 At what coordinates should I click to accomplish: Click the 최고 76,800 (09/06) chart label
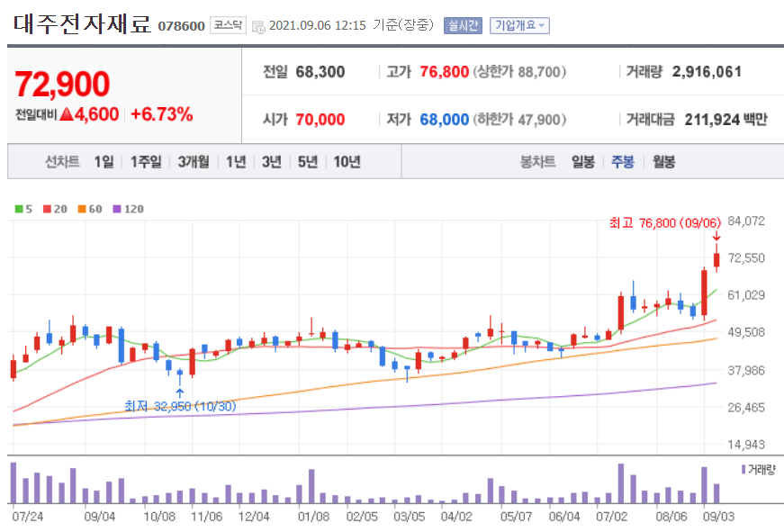pyautogui.click(x=665, y=222)
